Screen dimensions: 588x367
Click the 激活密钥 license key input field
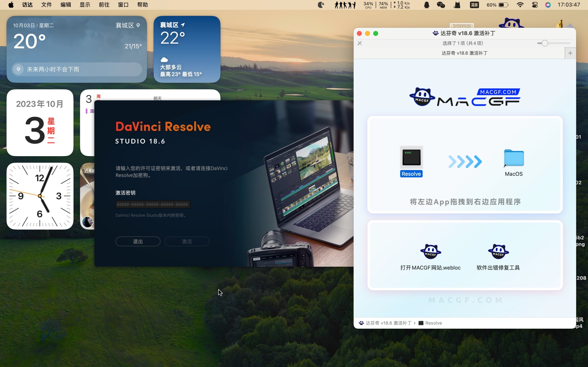click(153, 204)
